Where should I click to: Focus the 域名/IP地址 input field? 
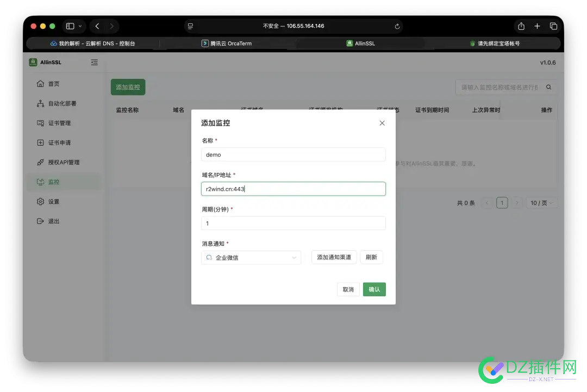pos(293,189)
